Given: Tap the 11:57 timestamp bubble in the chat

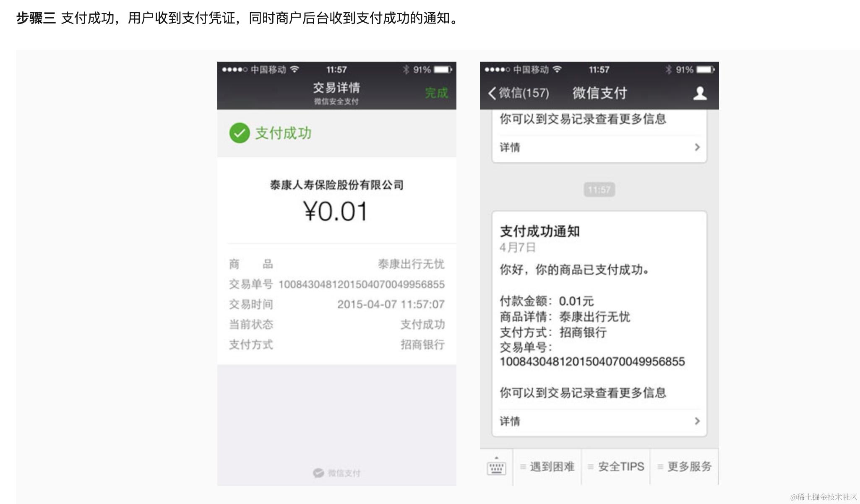Looking at the screenshot, I should click(x=599, y=189).
